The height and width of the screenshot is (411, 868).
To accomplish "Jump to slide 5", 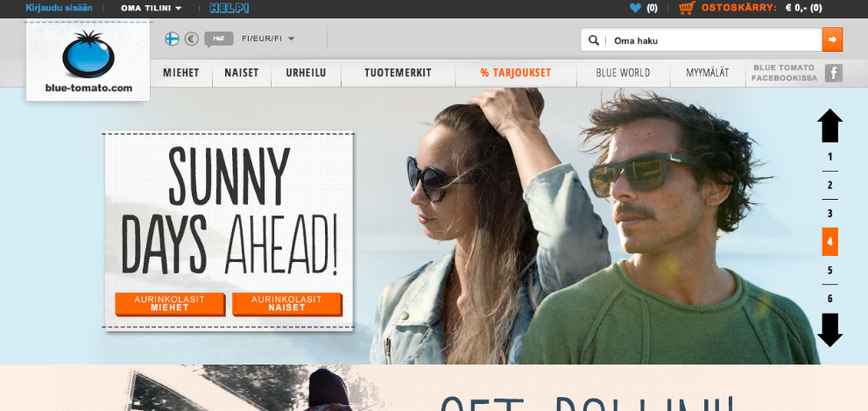I will point(829,270).
